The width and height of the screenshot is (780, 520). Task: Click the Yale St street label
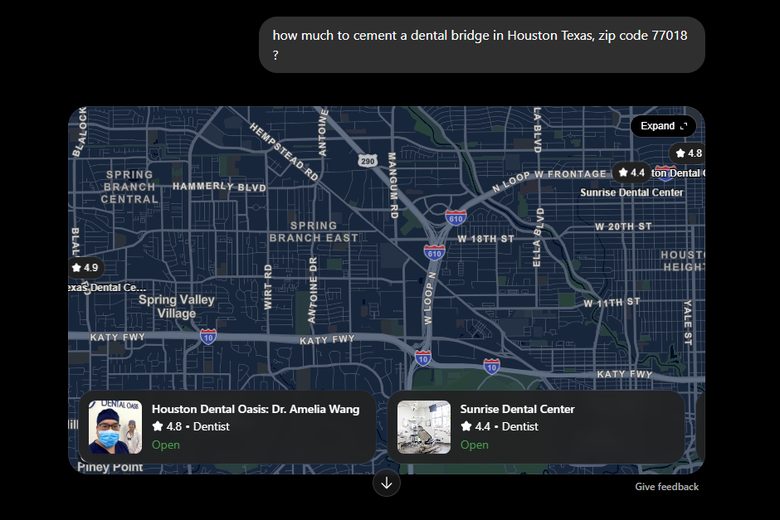(687, 322)
